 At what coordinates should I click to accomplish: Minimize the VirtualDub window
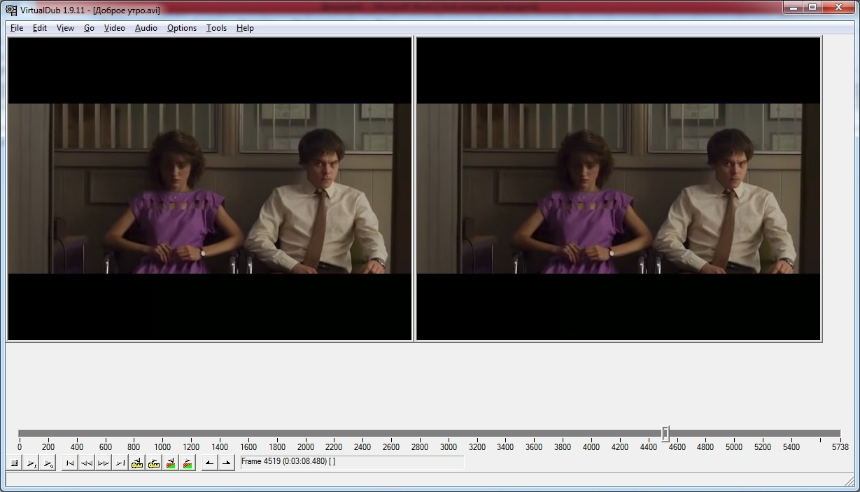pyautogui.click(x=793, y=7)
